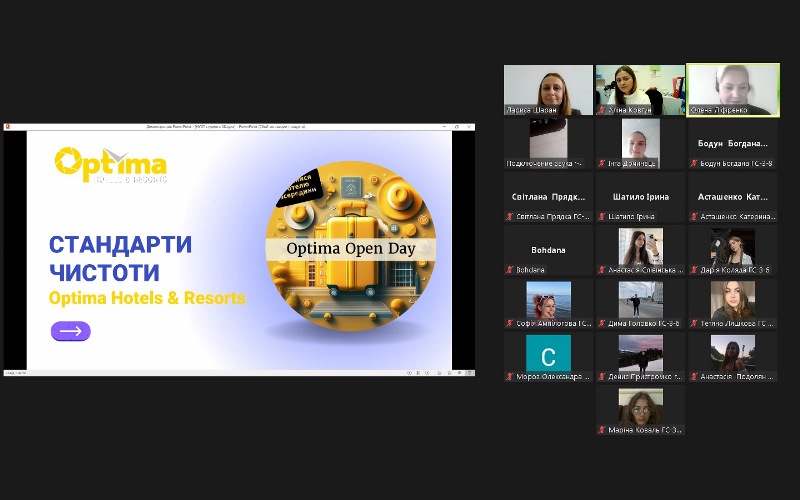Click Анастасія Подолян's profile photo

pos(733,353)
